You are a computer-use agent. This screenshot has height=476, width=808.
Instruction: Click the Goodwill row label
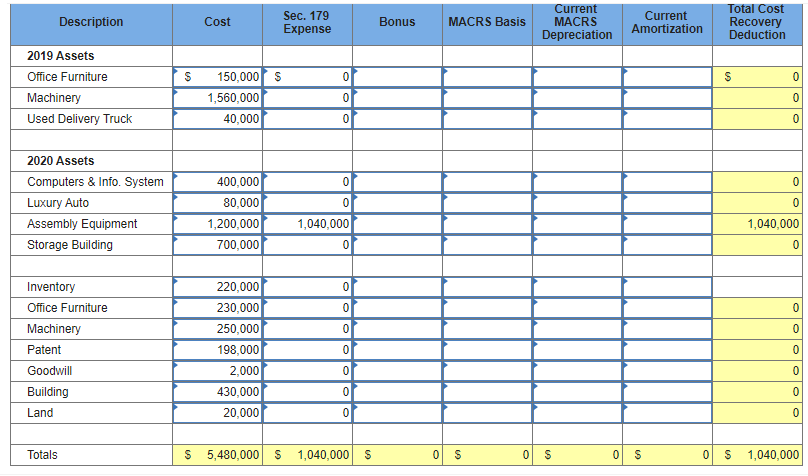[x=49, y=371]
